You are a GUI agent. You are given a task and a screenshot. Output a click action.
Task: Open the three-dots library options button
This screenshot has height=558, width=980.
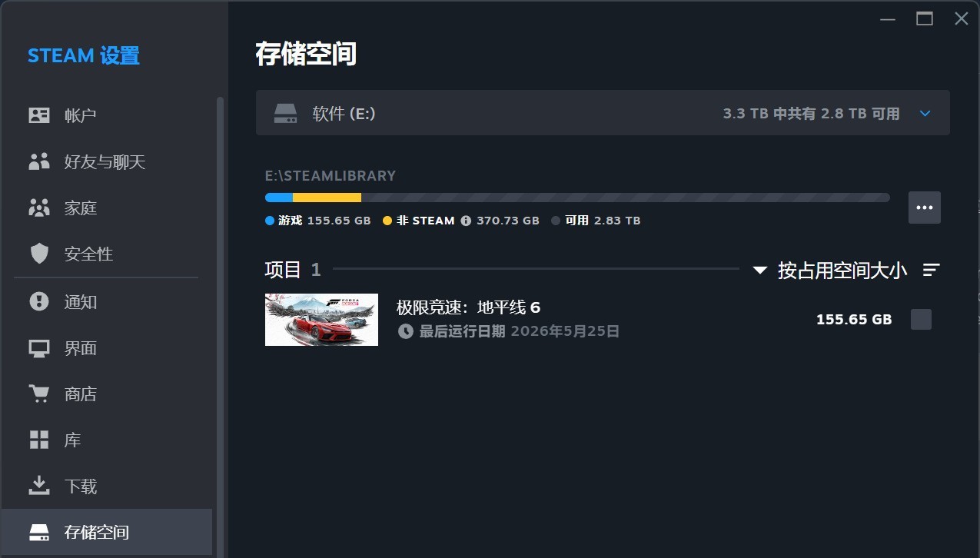(x=925, y=208)
